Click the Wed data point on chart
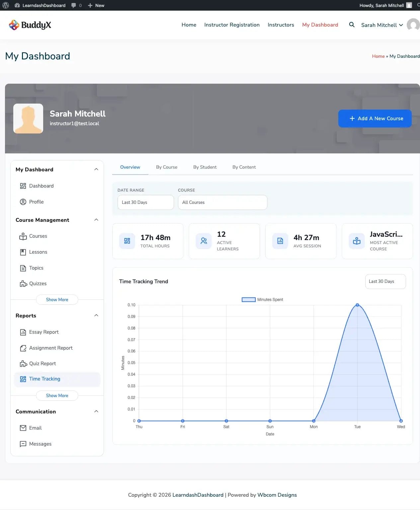The width and height of the screenshot is (420, 510). point(401,421)
